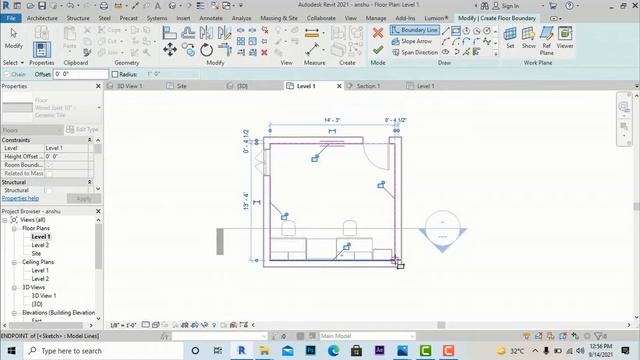This screenshot has width=640, height=360.
Task: Click the horizontal scrollbar of drawing area
Action: [x=441, y=325]
